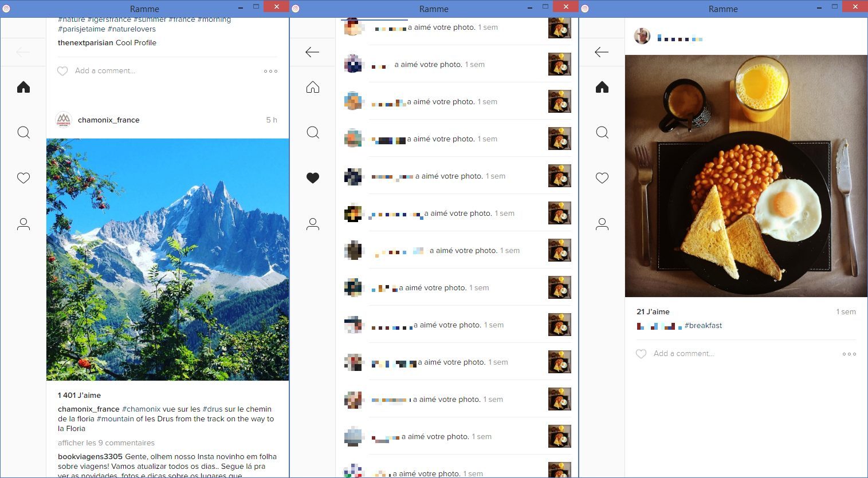Open three-dot options below thenextparisian's comment
Viewport: 868px width, 478px height.
coord(270,72)
